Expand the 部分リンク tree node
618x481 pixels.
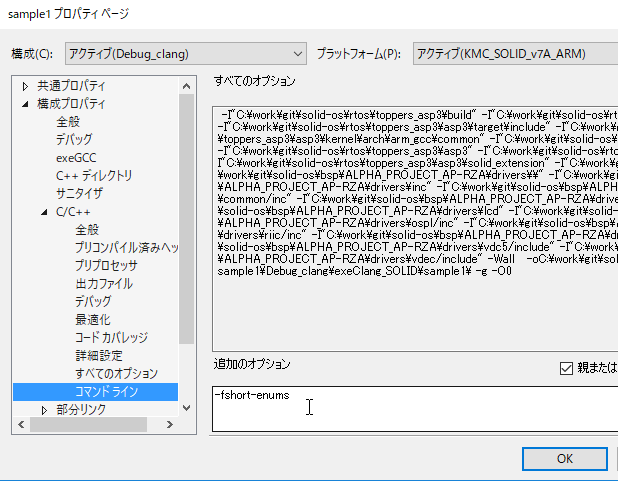(x=45, y=410)
